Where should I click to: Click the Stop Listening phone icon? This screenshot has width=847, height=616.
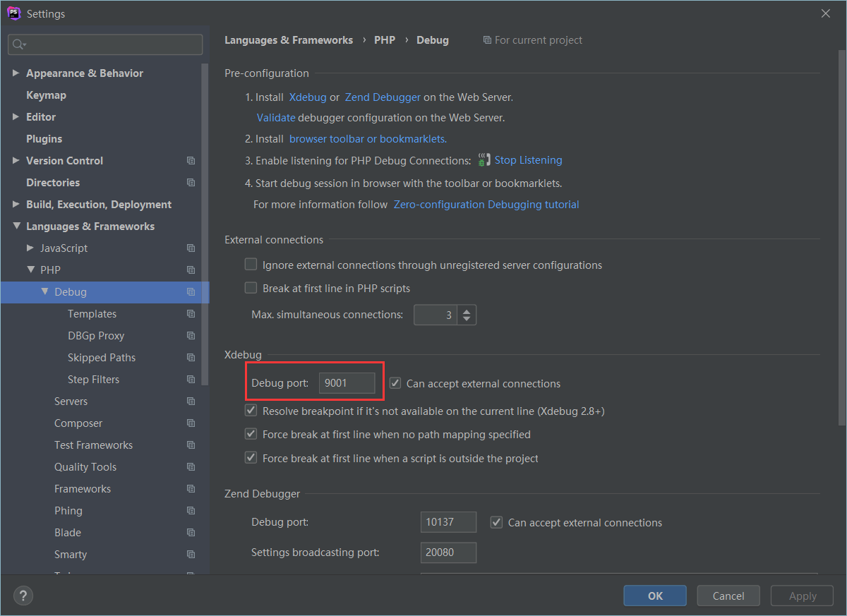click(x=483, y=160)
